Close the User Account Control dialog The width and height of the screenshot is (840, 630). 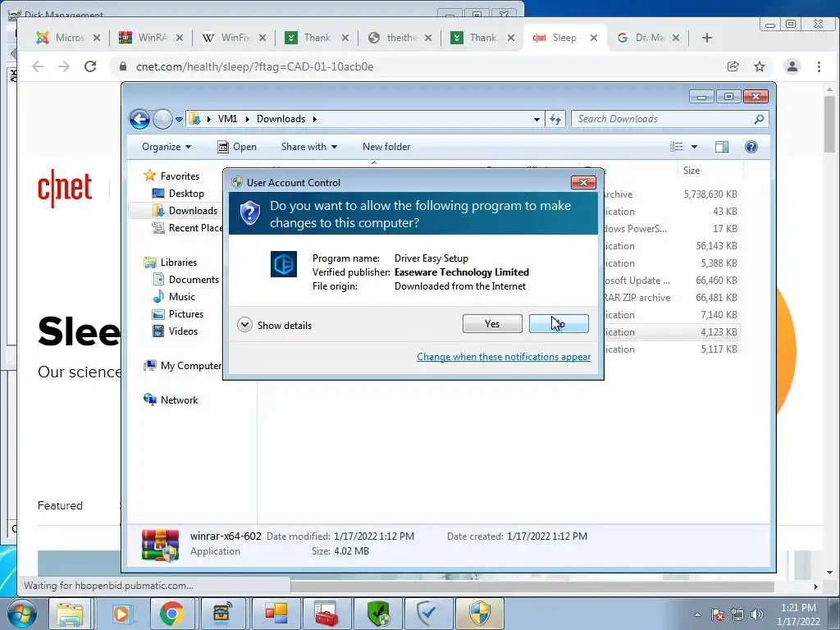click(x=583, y=183)
